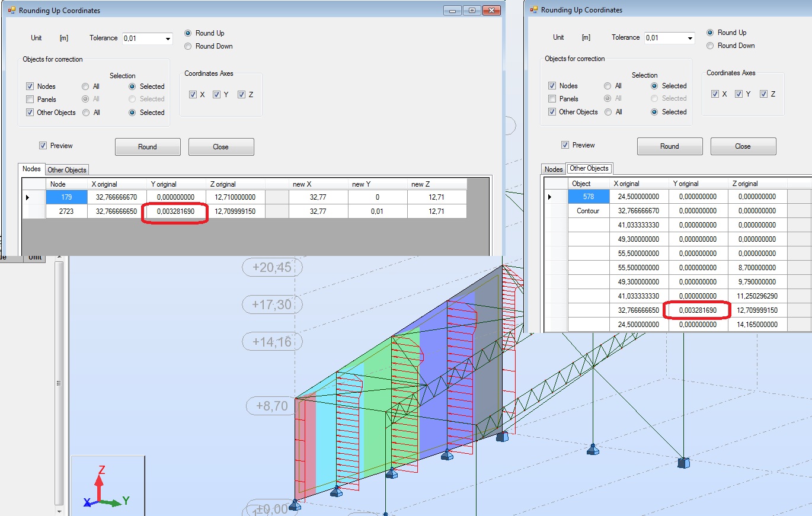Click the pink load panel in the 3D model

(306, 447)
